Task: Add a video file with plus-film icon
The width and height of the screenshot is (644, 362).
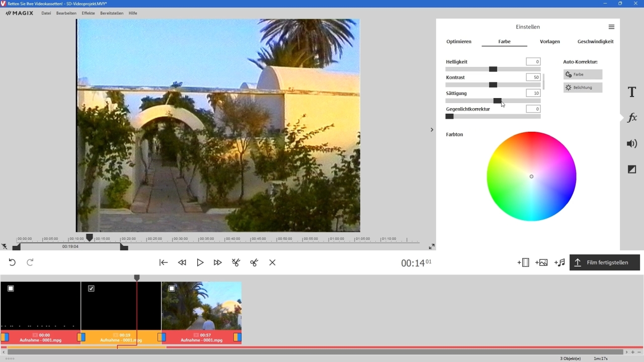Action: 523,262
